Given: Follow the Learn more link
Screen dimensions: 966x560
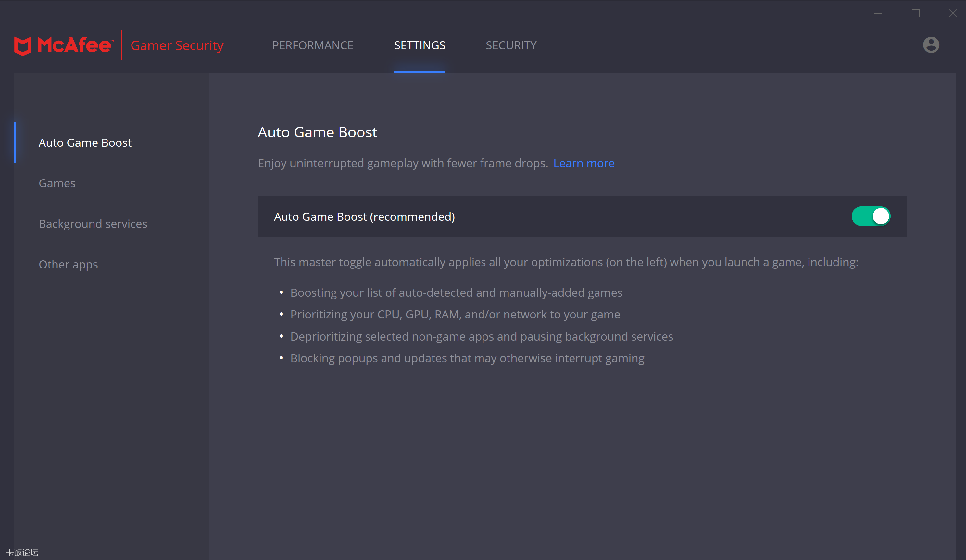Looking at the screenshot, I should (583, 163).
